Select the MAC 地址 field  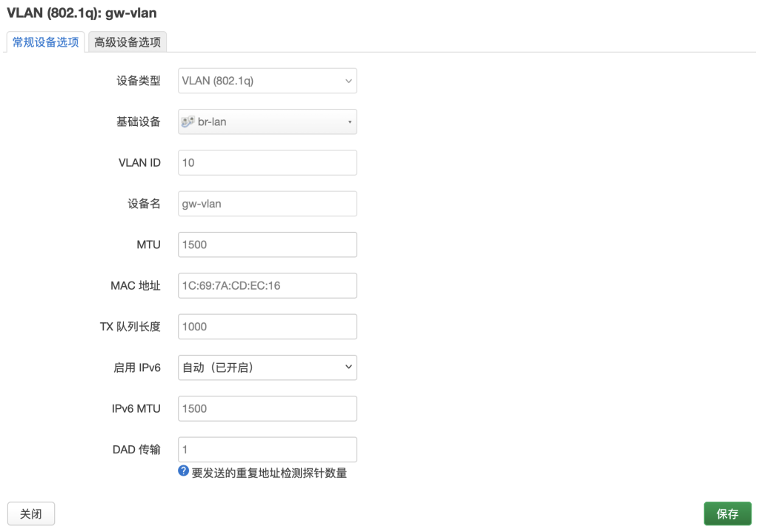pos(267,285)
